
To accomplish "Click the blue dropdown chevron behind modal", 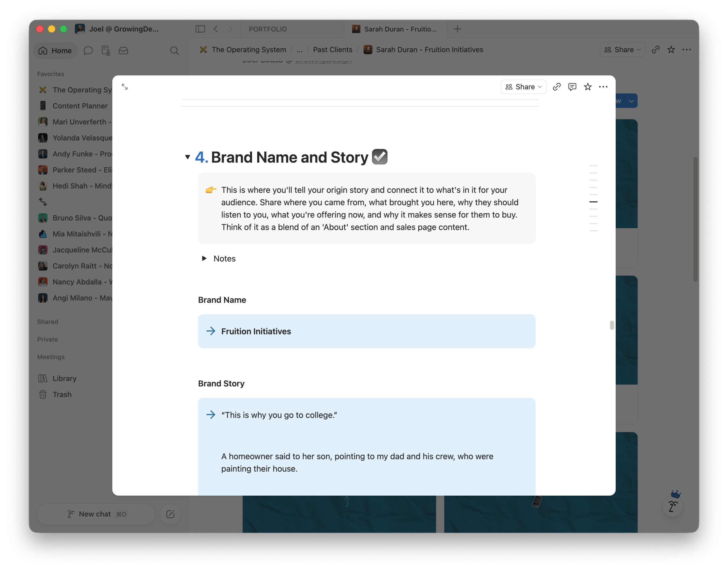I will coord(631,101).
